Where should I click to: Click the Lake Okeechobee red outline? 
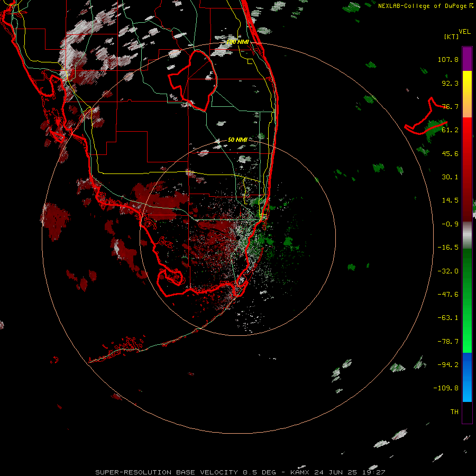tap(193, 80)
